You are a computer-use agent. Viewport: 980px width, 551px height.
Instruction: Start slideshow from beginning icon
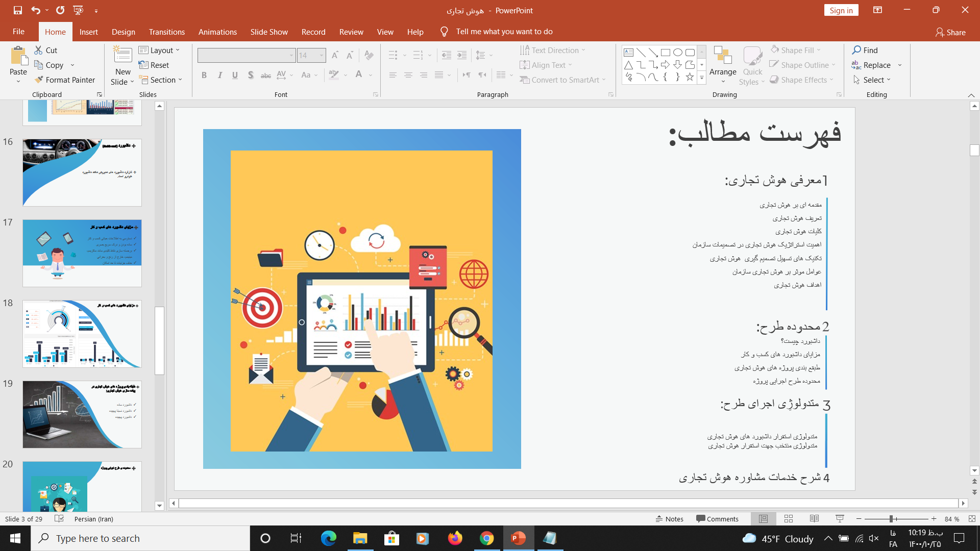pyautogui.click(x=78, y=10)
